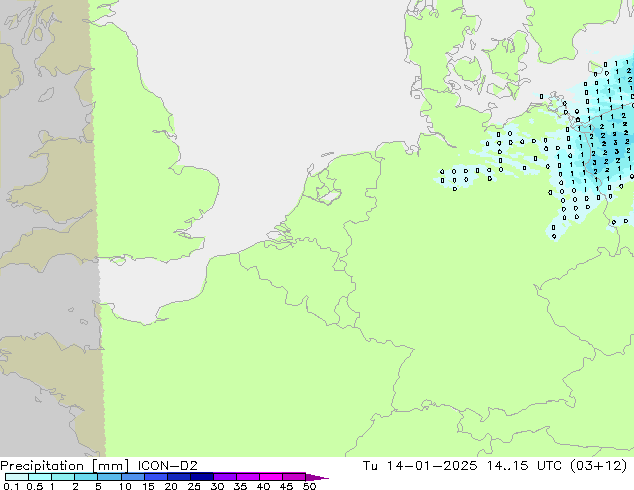Click the '0.1' legend scale value

pos(11,486)
